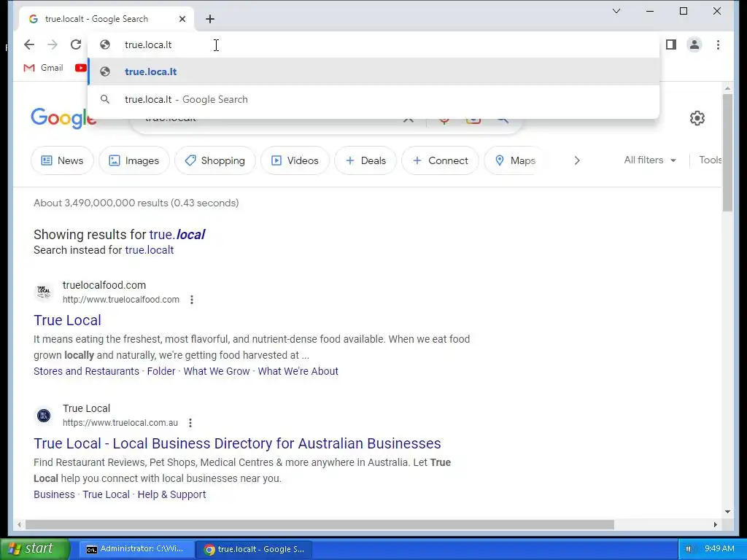Click the http://www.truelocalfood.com URL text
Image resolution: width=747 pixels, height=560 pixels.
[121, 300]
